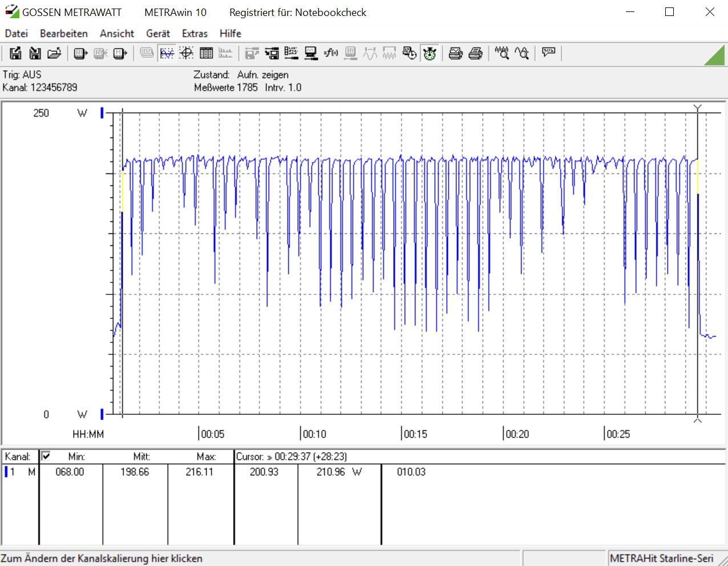
Task: Open the Gerät menu
Action: coord(157,34)
